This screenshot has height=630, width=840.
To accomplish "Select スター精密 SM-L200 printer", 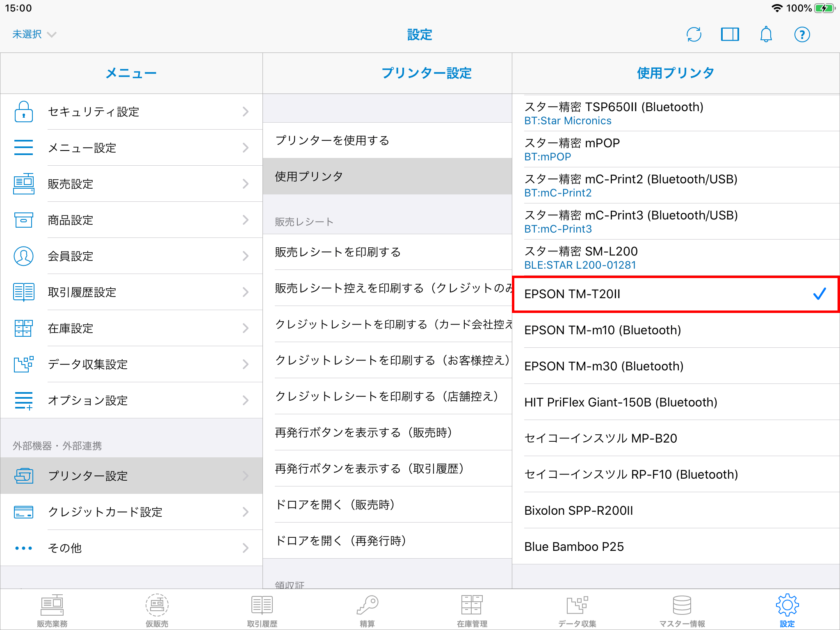I will pyautogui.click(x=676, y=258).
